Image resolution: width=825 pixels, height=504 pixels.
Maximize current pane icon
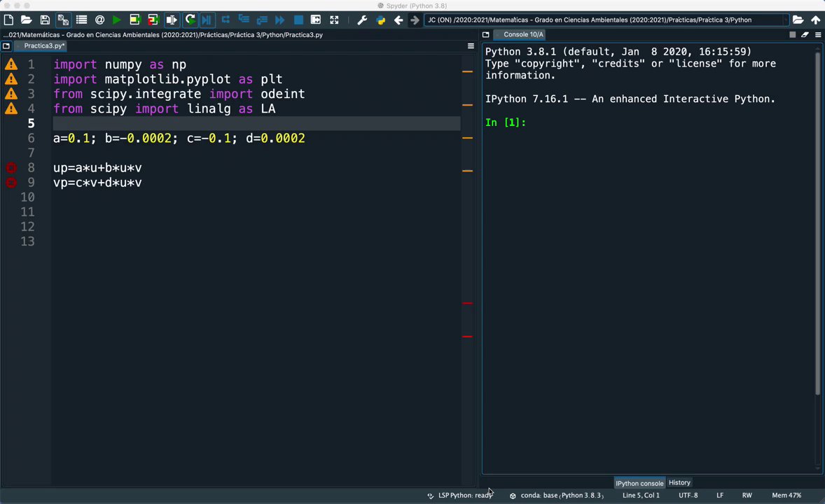[316, 20]
